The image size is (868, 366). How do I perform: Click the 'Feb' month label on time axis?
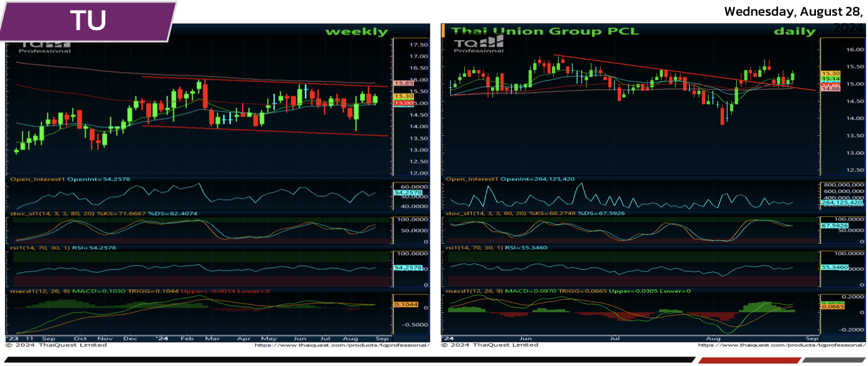[186, 338]
